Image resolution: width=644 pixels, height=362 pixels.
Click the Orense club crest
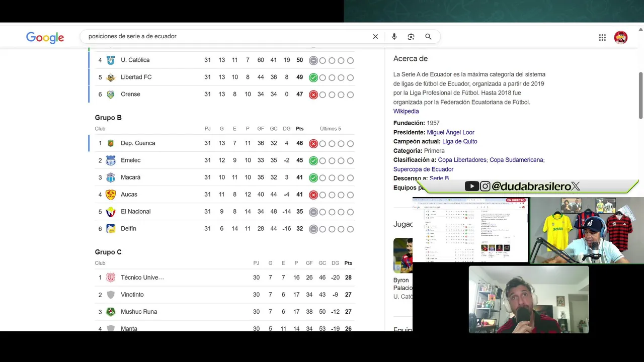[x=111, y=95]
